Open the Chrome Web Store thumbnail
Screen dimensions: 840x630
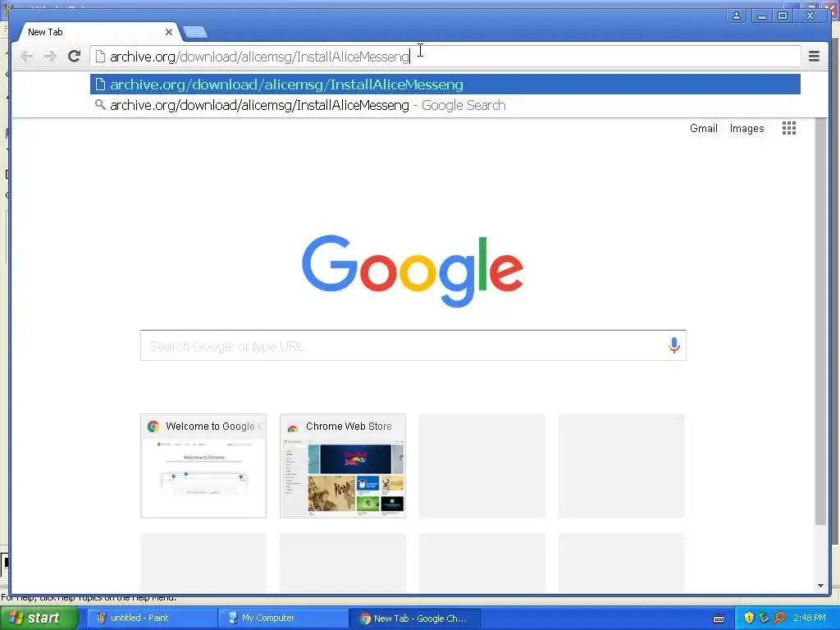343,466
